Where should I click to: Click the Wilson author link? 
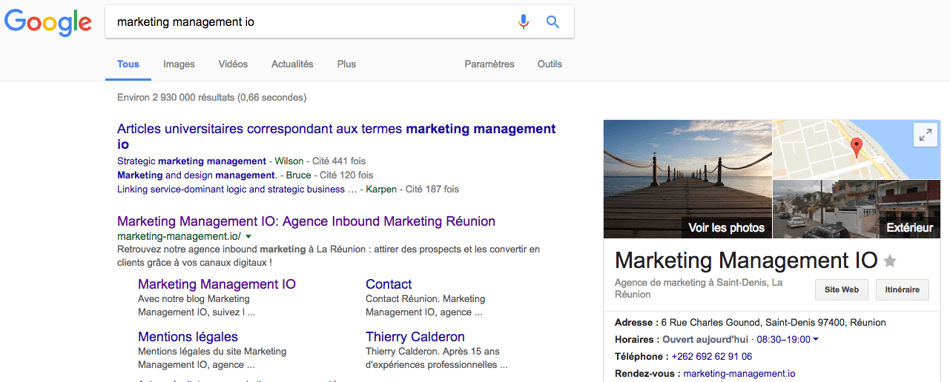288,161
